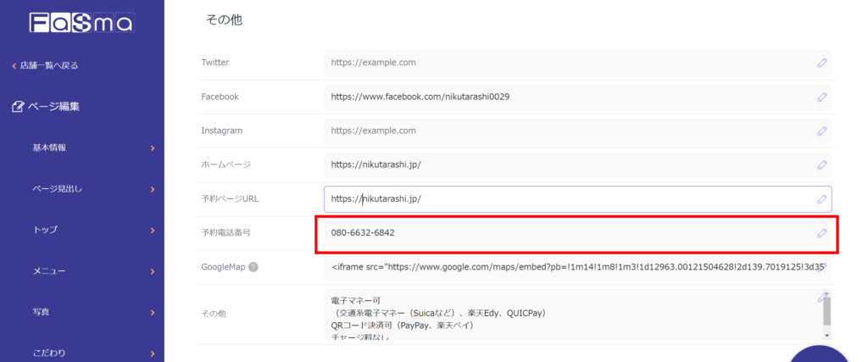Click the pencil icon for Facebook field
Screen dimensions: 868x362
[821, 97]
